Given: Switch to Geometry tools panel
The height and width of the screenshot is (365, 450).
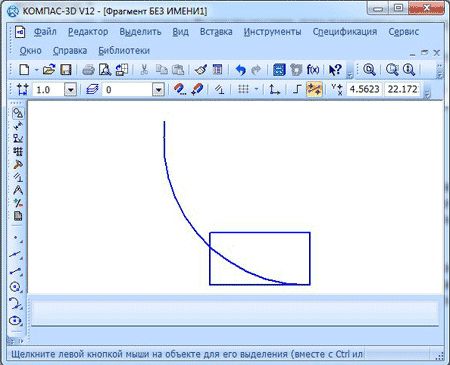Looking at the screenshot, I should coord(18,113).
